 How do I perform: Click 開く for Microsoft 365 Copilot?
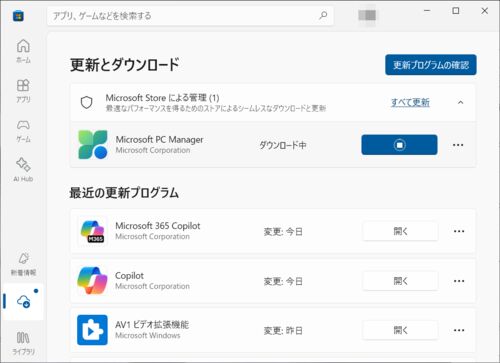point(400,231)
